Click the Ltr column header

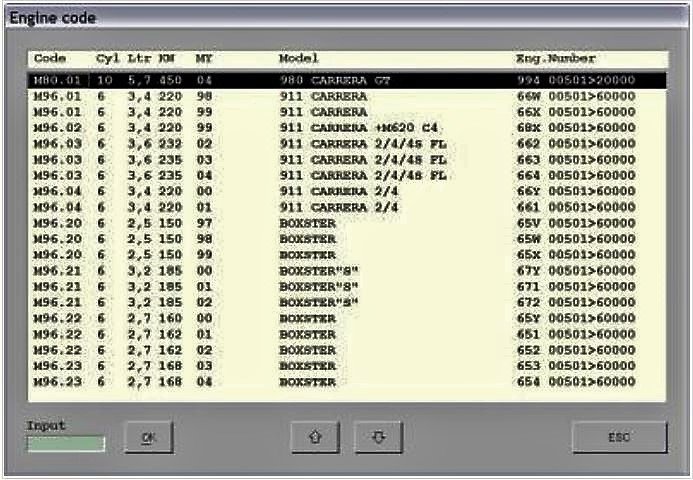[139, 58]
